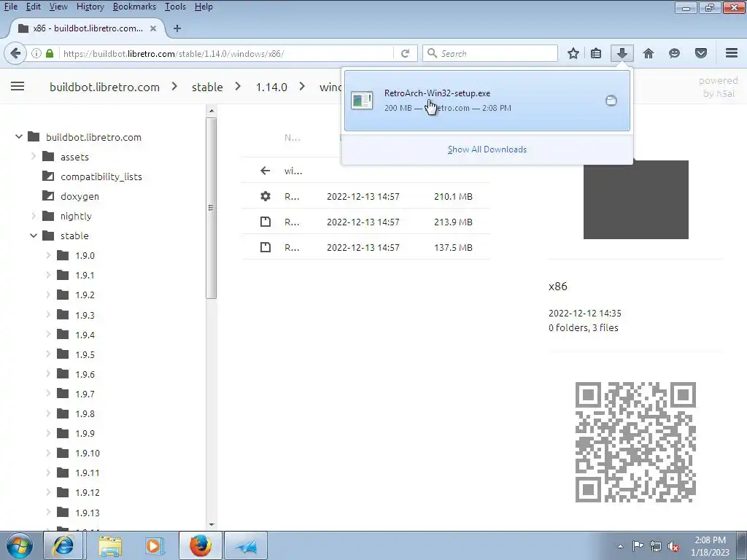Click Show All Downloads link
The height and width of the screenshot is (560, 747).
487,149
